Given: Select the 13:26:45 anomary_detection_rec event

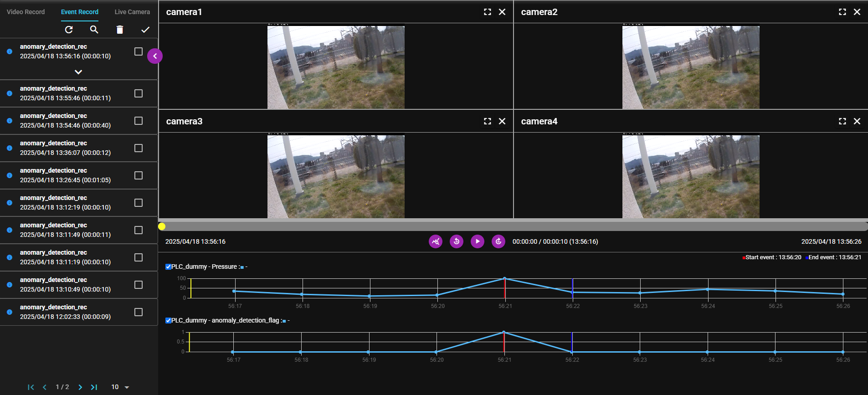Looking at the screenshot, I should (x=65, y=175).
